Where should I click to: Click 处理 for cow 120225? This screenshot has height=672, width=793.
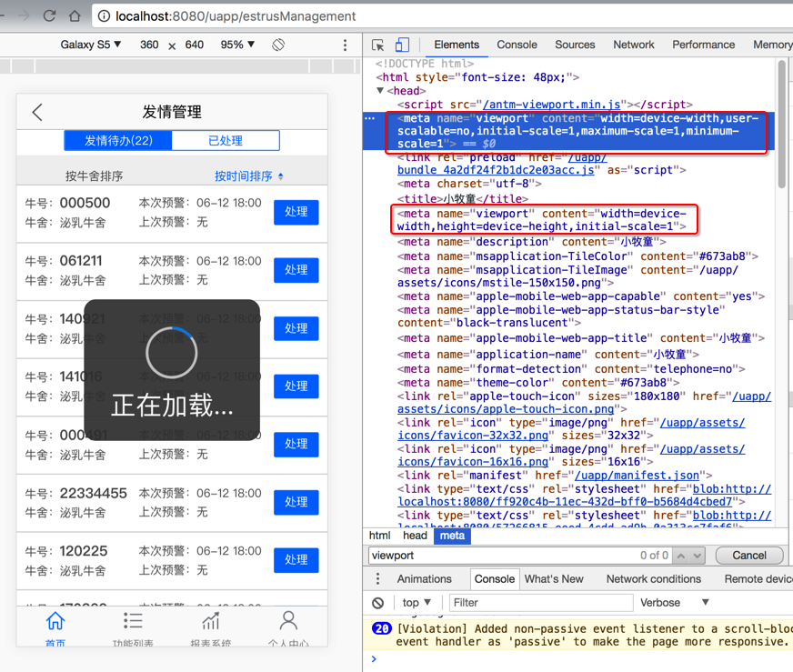[x=296, y=560]
